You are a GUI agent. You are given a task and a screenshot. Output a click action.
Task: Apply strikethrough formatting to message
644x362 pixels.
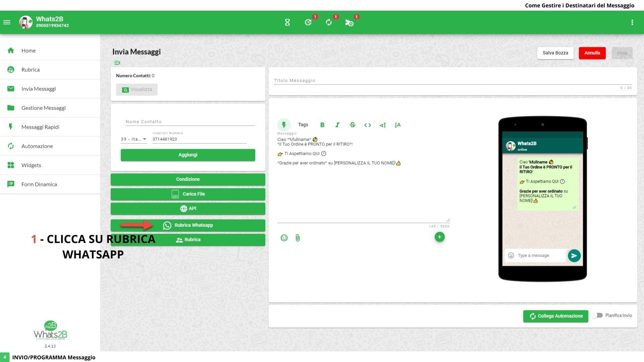click(353, 125)
